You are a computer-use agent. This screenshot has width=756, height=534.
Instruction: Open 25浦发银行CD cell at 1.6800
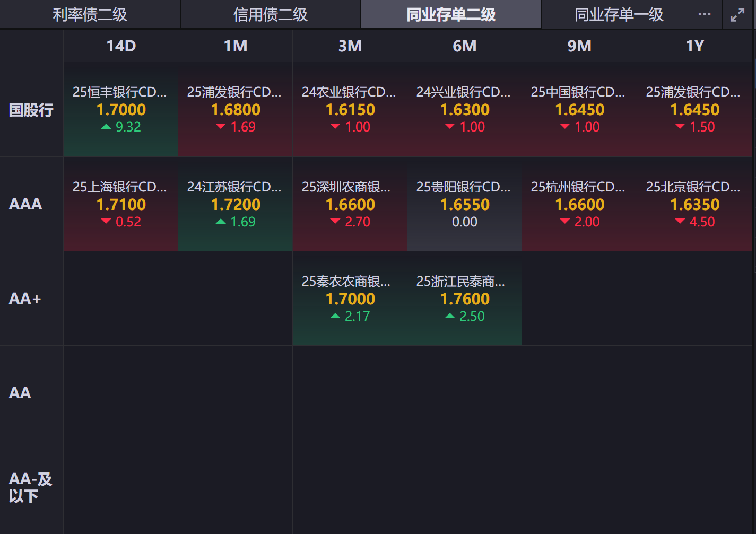[x=236, y=109]
